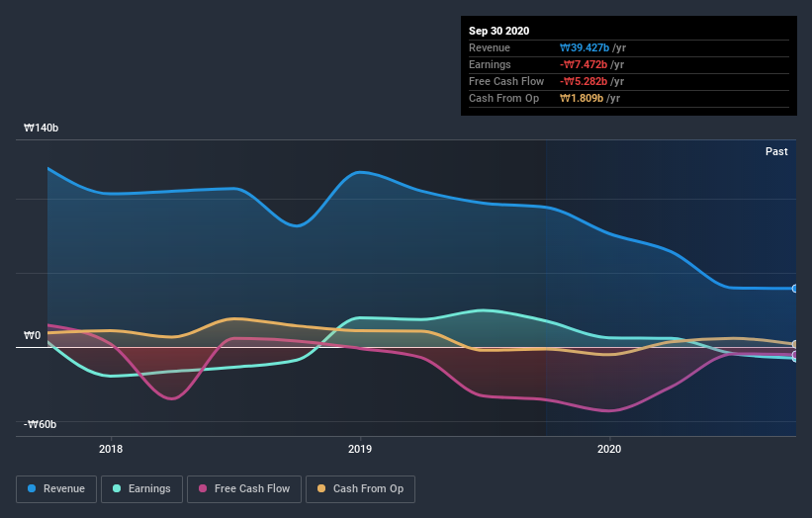The height and width of the screenshot is (518, 812).
Task: Click the ₩39.427b revenue value
Action: pos(585,47)
